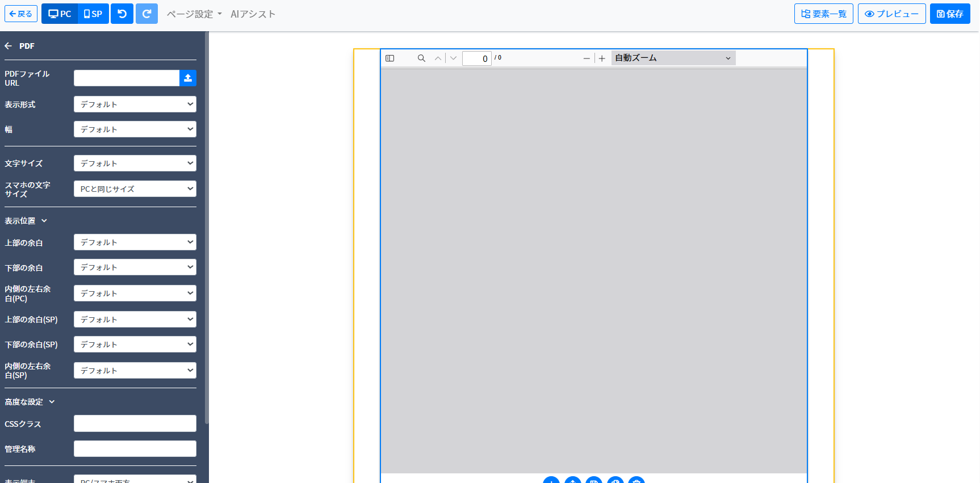Screen dimensions: 980x483
Task: Toggle the PDF viewer sidebar icon
Action: tap(390, 58)
